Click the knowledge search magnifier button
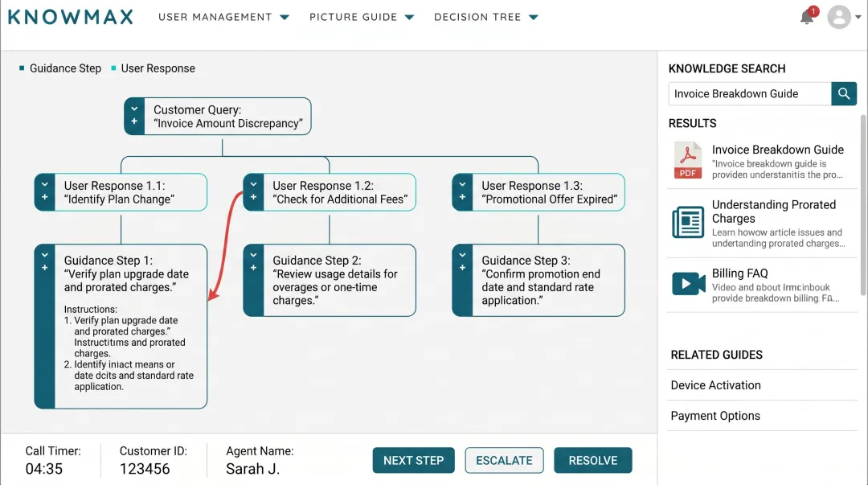This screenshot has height=485, width=868. 844,93
